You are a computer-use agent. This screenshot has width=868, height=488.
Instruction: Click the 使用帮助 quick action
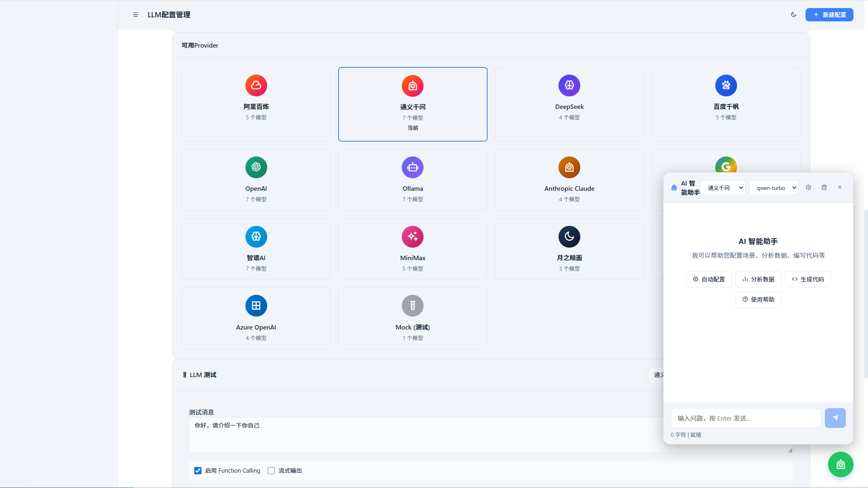(758, 300)
